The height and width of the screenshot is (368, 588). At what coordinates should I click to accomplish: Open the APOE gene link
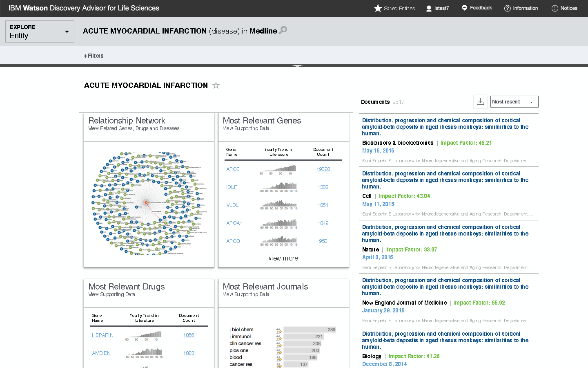tap(233, 169)
